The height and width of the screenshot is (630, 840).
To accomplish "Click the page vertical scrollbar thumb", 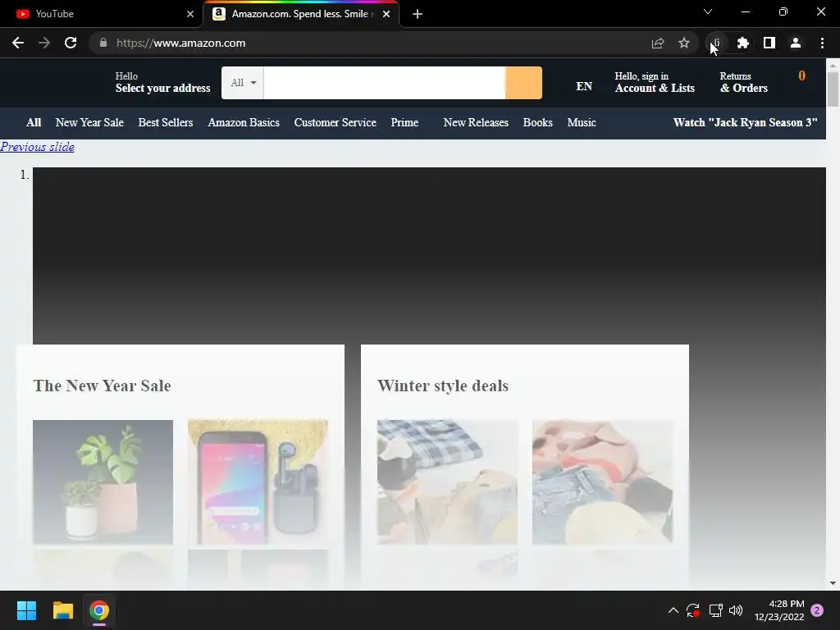I will [x=833, y=89].
